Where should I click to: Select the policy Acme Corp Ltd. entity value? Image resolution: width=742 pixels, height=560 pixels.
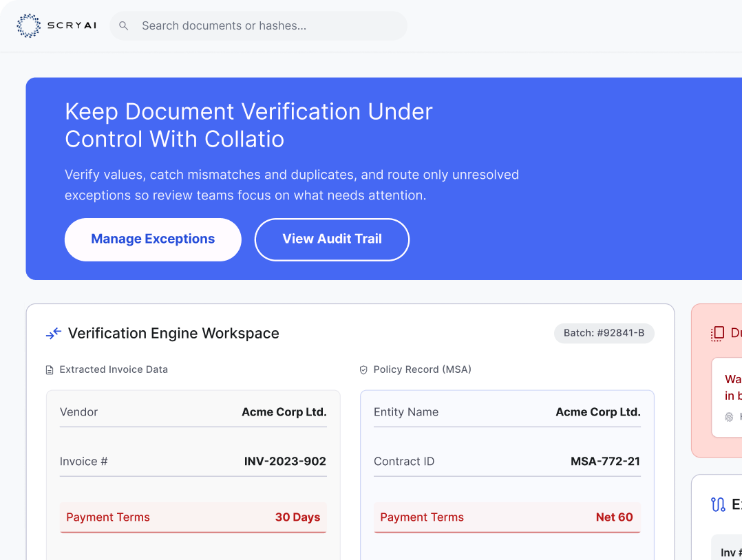pos(598,412)
